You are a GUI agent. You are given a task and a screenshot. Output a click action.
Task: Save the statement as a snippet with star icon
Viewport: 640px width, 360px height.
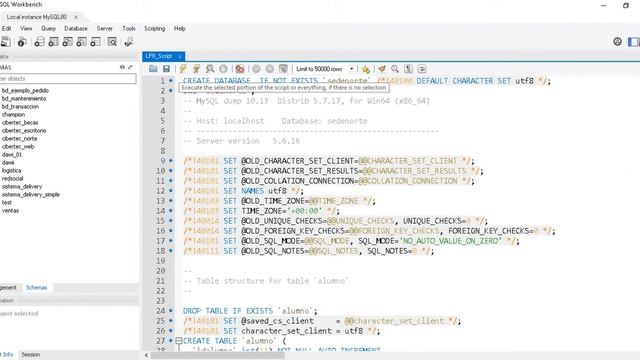pyautogui.click(x=366, y=69)
